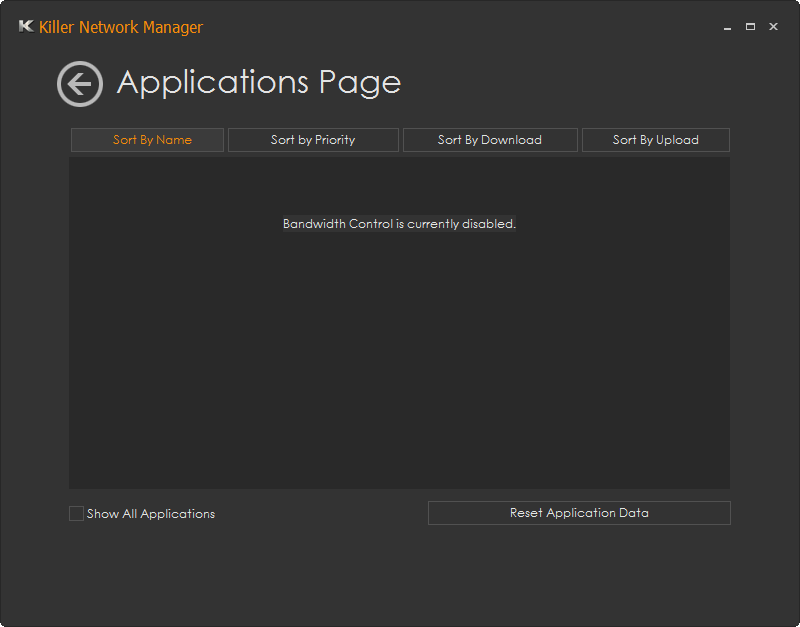Click the Applications Page heading
The height and width of the screenshot is (627, 800).
tap(259, 83)
